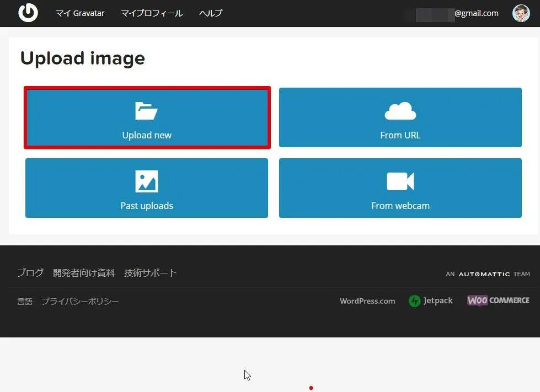Visit the WordPress.com footer link
The width and height of the screenshot is (540, 392).
click(x=367, y=301)
